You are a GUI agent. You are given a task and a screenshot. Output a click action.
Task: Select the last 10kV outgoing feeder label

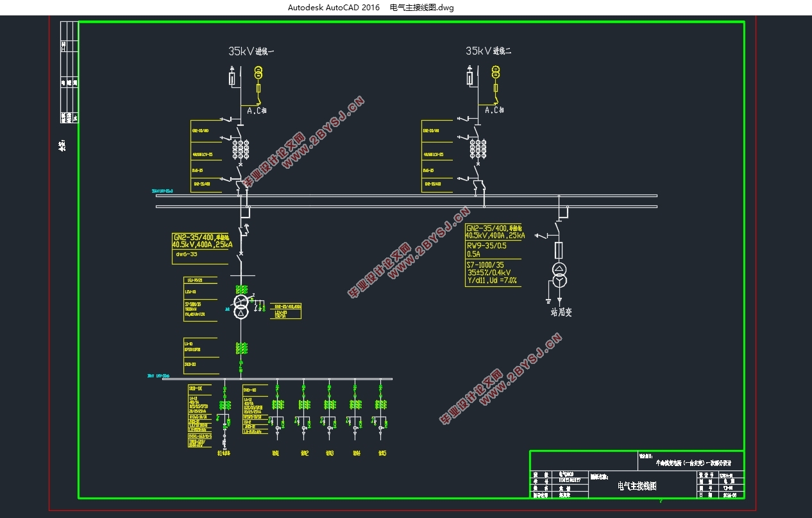click(382, 454)
